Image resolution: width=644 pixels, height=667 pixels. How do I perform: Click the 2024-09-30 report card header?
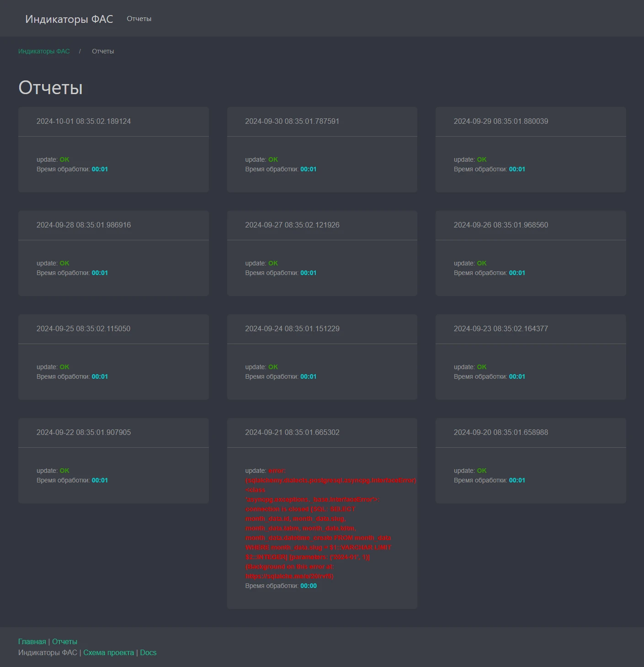pyautogui.click(x=292, y=121)
